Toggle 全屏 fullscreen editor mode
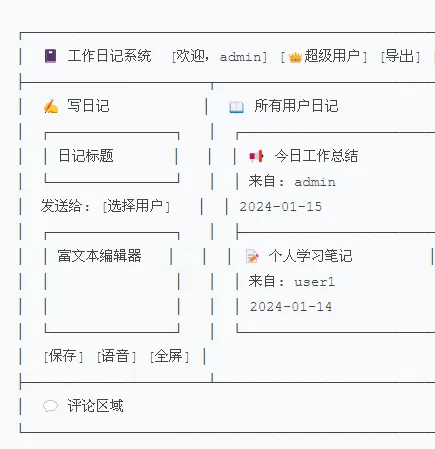This screenshot has width=435, height=449. click(169, 356)
